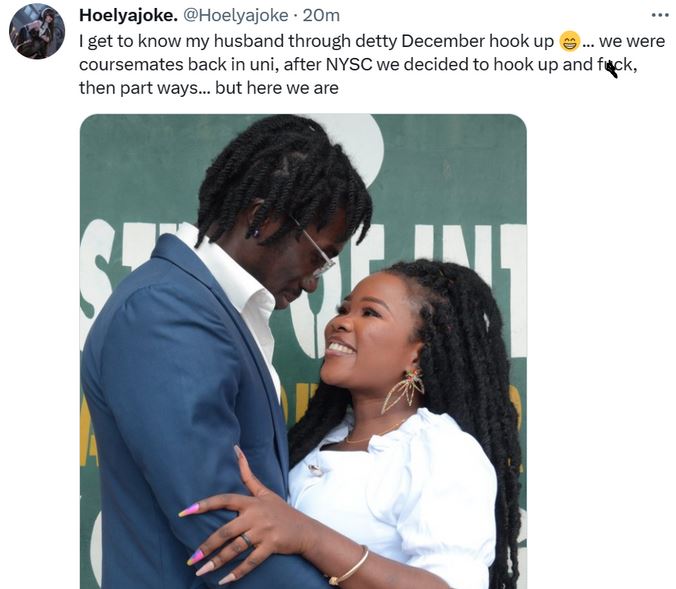Click the dark ring on the woman's finger
The height and width of the screenshot is (589, 676).
point(246,539)
